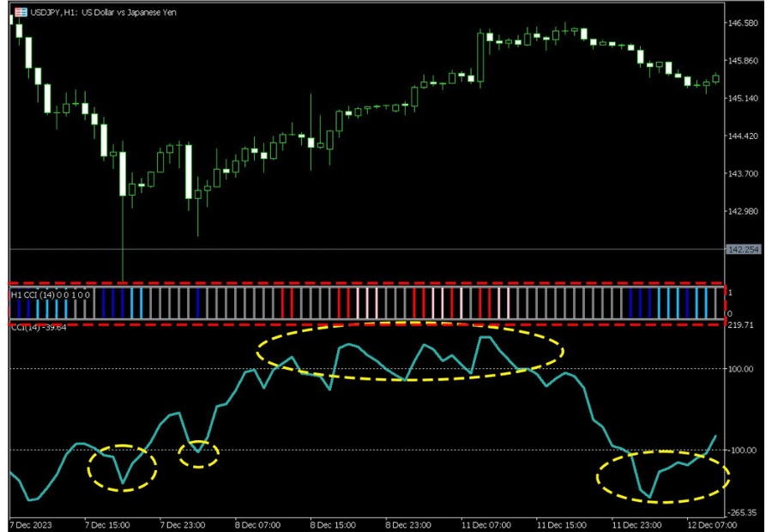Image resolution: width=772 pixels, height=532 pixels.
Task: Click the 145.140 price scale label
Action: tap(743, 99)
